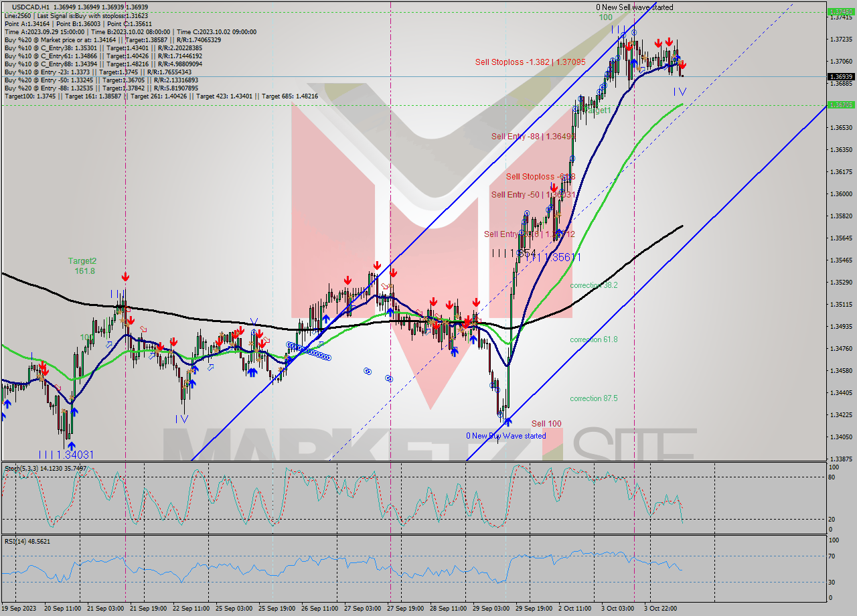Click the 1.34760 price axis label
857x616 pixels.
(840, 348)
